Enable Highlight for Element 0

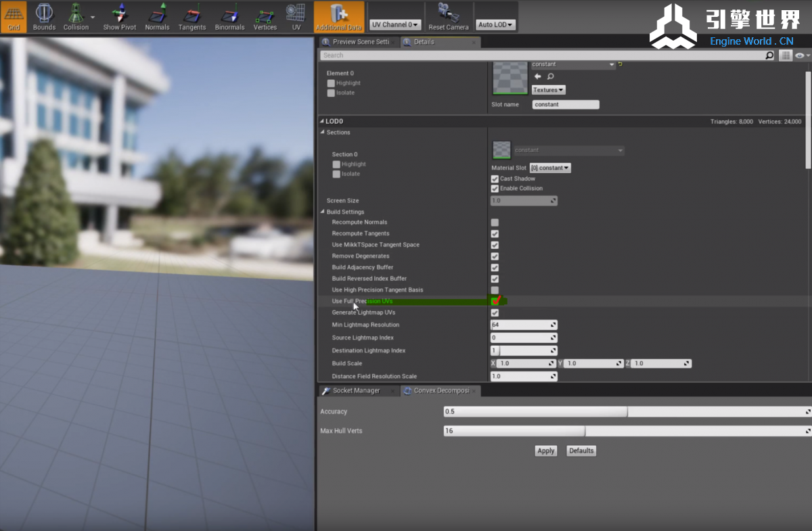click(x=331, y=83)
